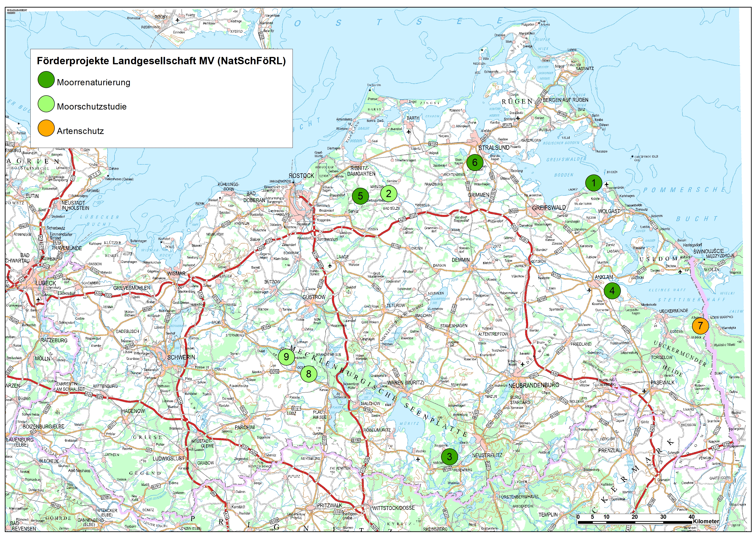Click light green marker number 9

point(286,357)
